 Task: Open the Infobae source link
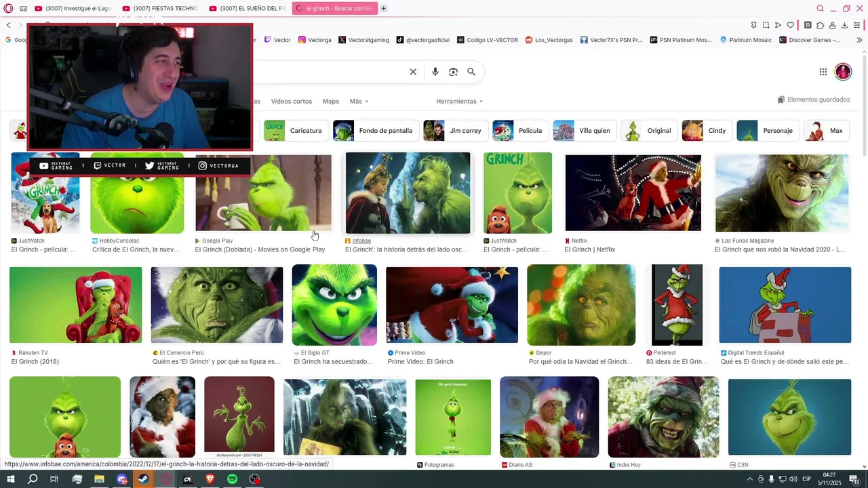tap(361, 241)
